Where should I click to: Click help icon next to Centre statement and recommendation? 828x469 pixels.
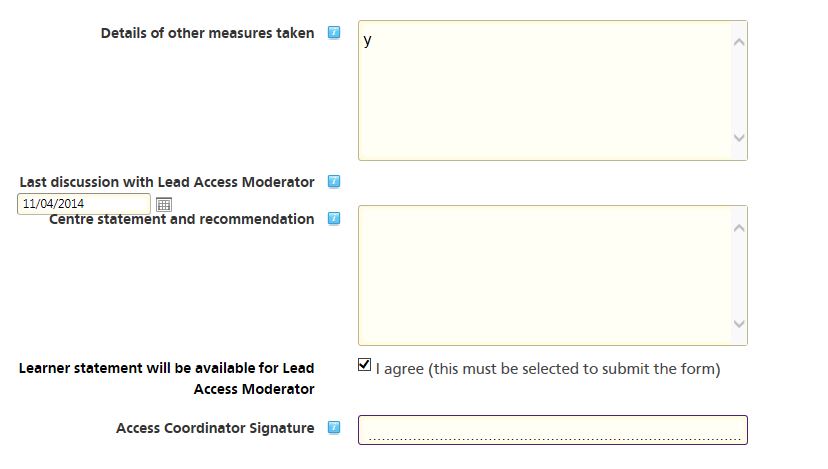[334, 219]
